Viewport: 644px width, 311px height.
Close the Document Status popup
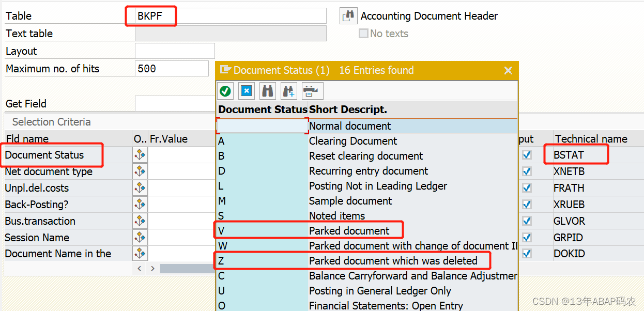(x=508, y=70)
